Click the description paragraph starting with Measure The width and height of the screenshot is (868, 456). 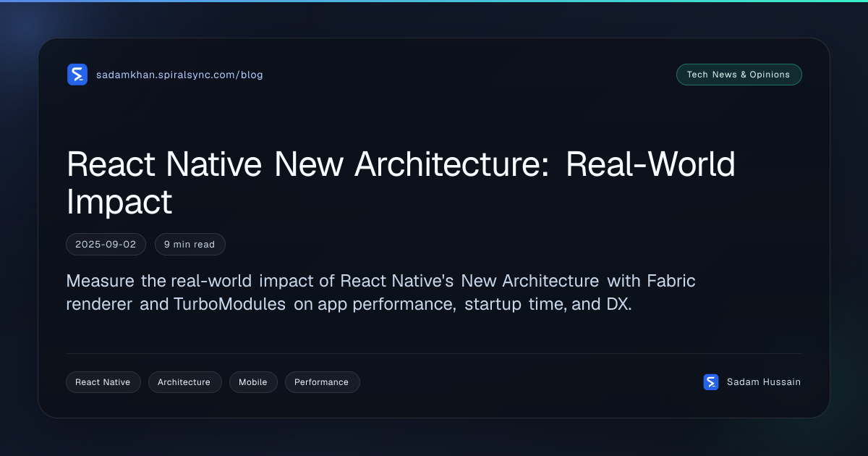(x=380, y=292)
